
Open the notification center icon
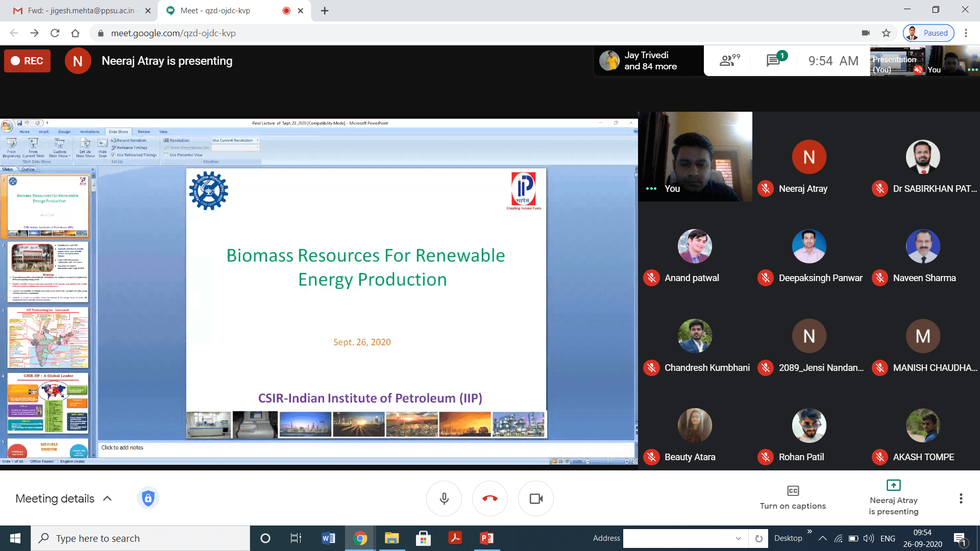pos(960,538)
